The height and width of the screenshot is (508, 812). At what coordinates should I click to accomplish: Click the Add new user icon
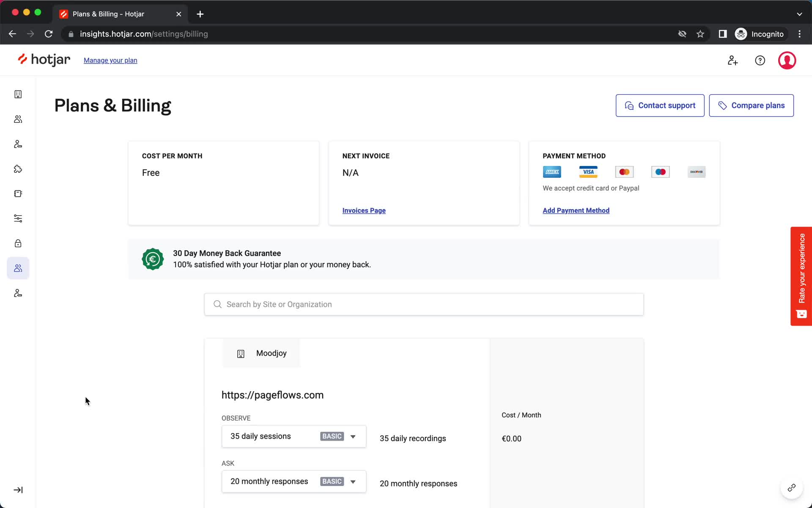point(732,60)
